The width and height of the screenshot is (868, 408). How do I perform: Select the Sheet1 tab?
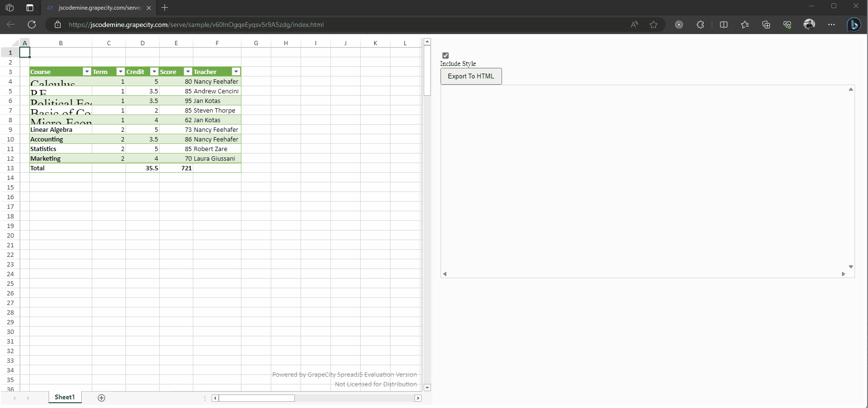coord(64,397)
